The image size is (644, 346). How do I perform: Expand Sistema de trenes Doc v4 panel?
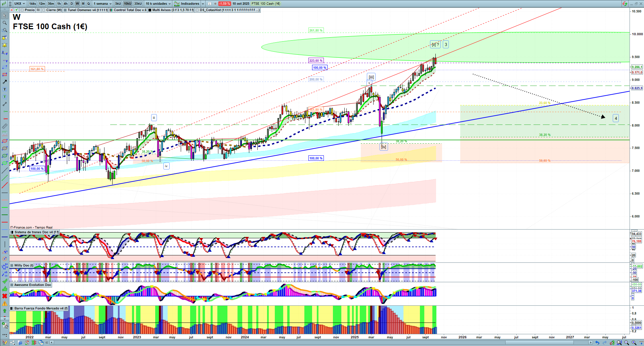tap(12, 232)
